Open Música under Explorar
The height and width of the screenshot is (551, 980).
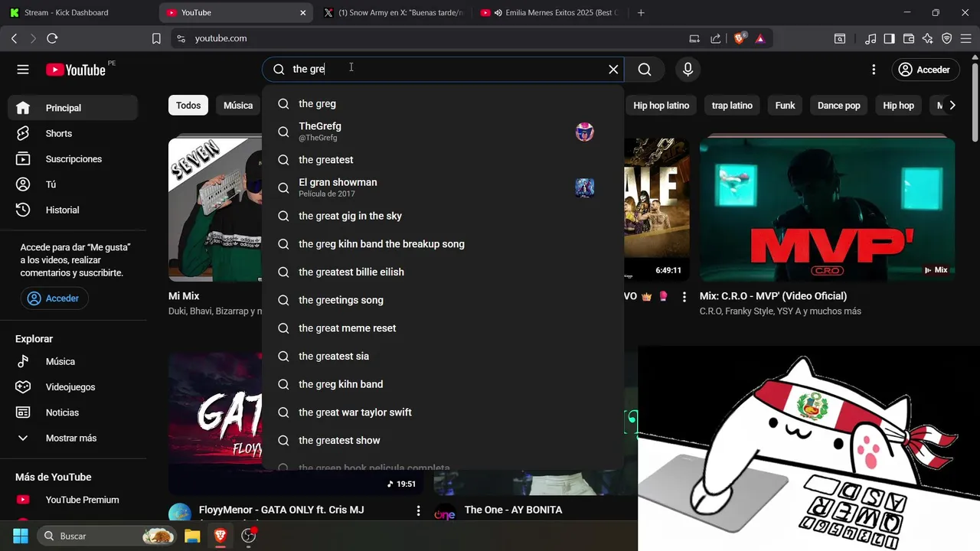(x=73, y=361)
